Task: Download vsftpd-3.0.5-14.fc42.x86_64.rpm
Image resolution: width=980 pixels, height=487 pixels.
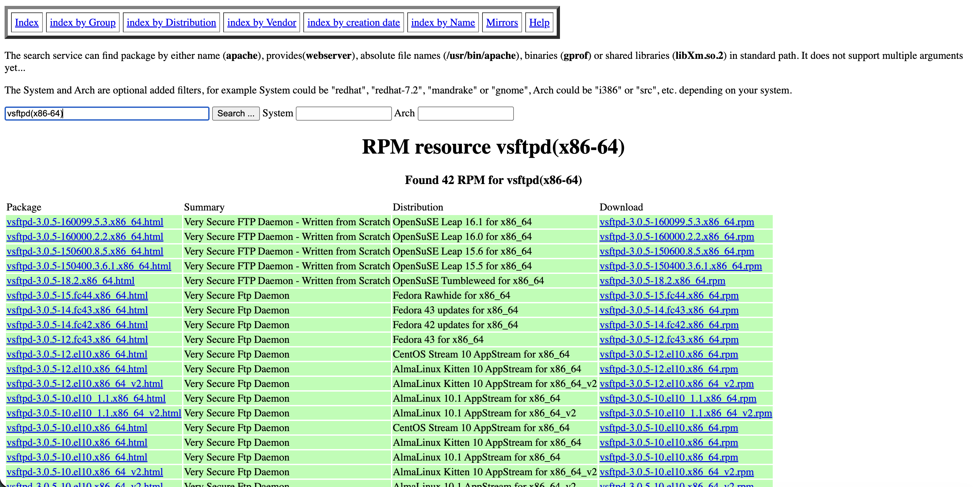Action: pos(669,325)
